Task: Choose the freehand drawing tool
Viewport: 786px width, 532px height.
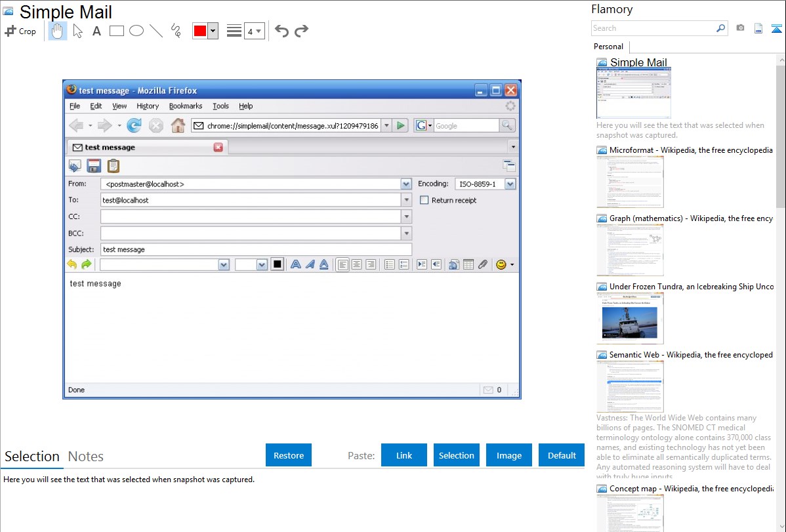Action: [x=176, y=31]
